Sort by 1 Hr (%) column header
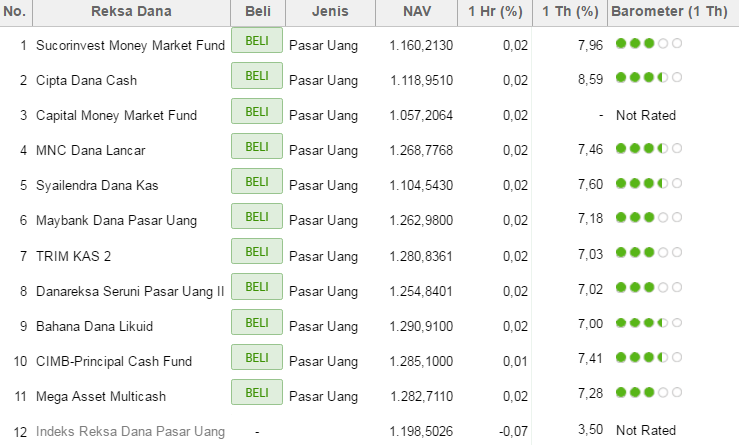739x445 pixels. point(496,12)
